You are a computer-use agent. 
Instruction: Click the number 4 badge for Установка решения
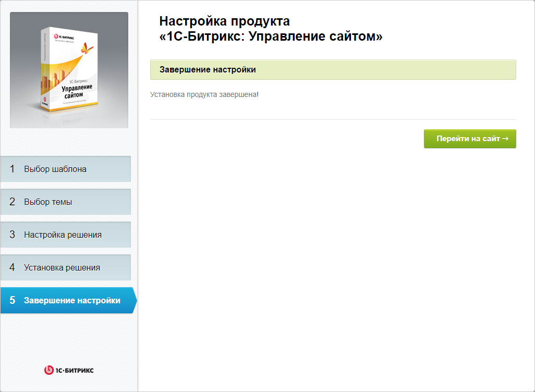point(13,267)
